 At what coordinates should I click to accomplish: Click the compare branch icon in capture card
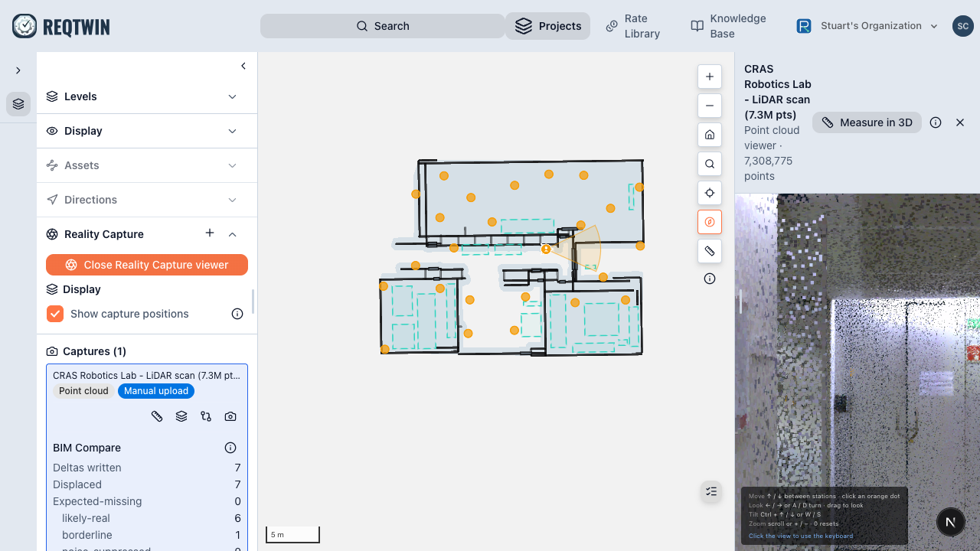(x=206, y=416)
